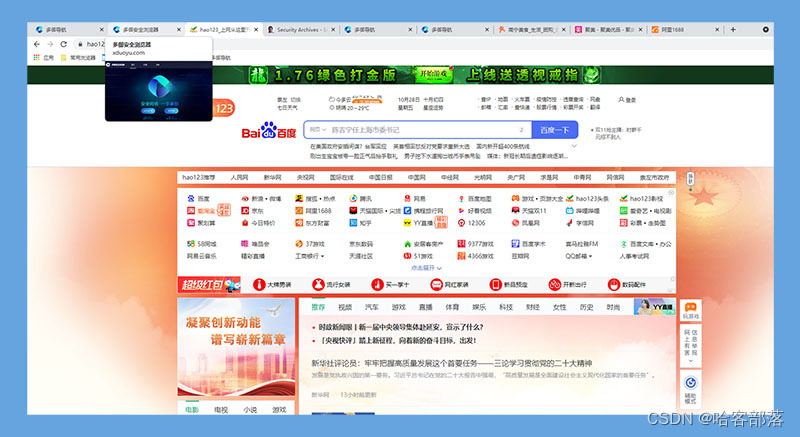Open 百度学术 site icon
Viewport: 800px width, 437px height.
click(515, 244)
